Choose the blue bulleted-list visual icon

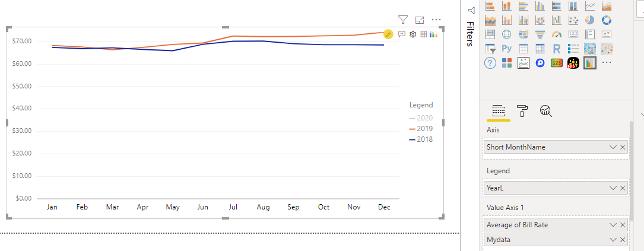coord(573,49)
